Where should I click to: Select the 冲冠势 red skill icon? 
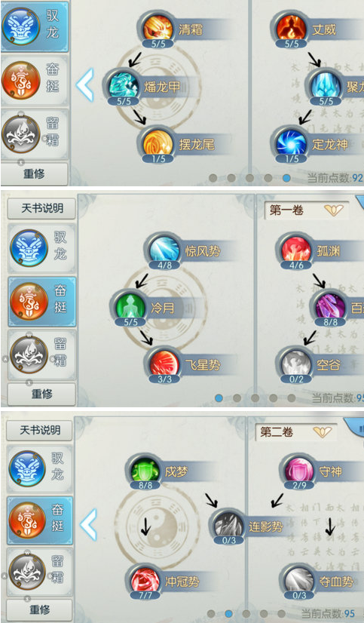coord(145,582)
